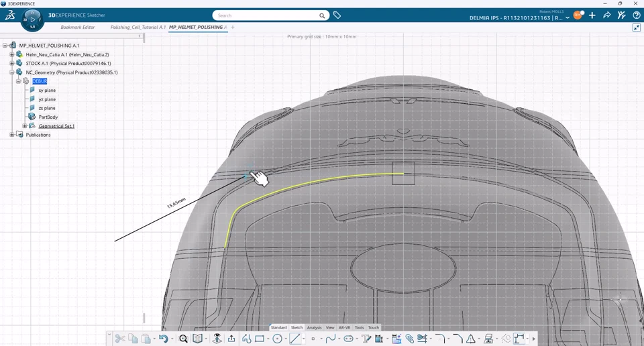Collapse the DEBUR part node
The width and height of the screenshot is (644, 346).
tap(19, 81)
